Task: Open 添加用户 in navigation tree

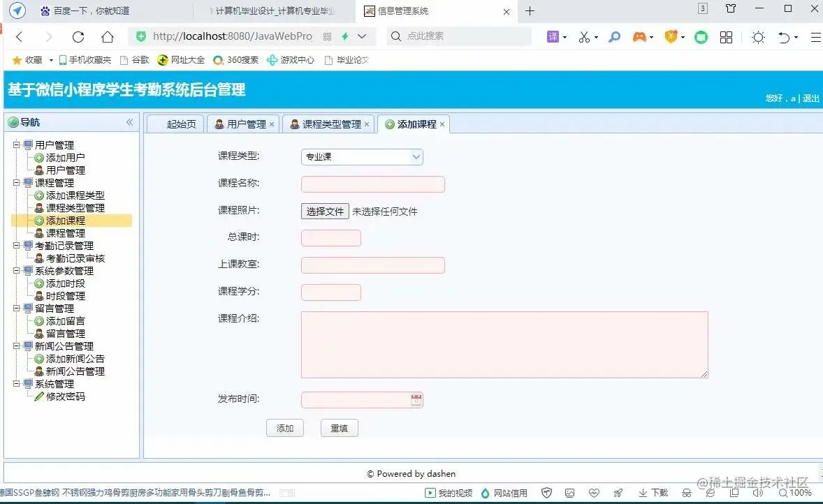Action: [x=65, y=157]
